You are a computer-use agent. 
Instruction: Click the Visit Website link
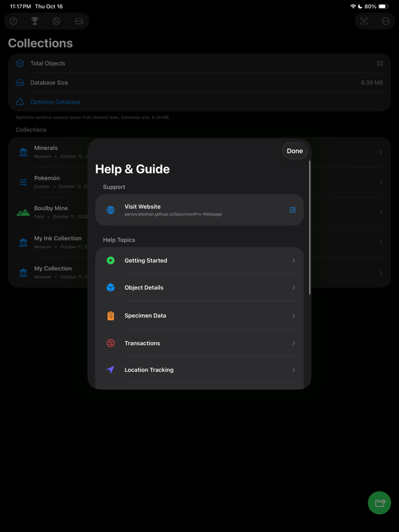pos(199,210)
